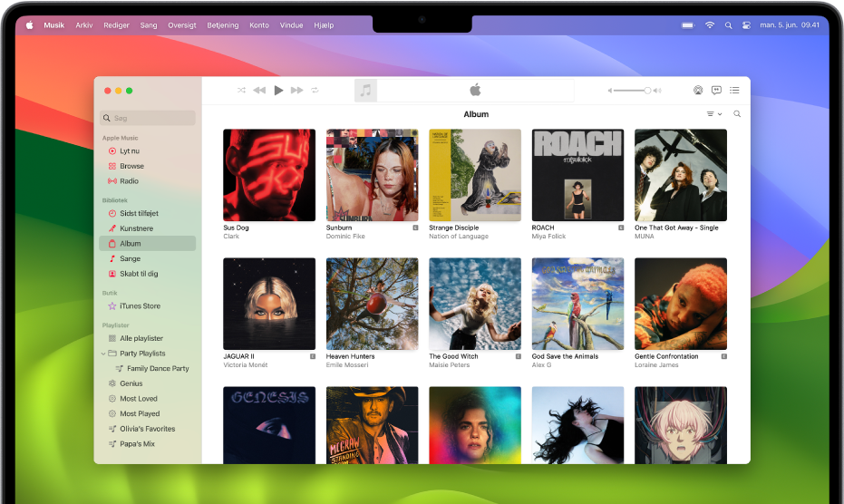Viewport: 844px width, 504px height.
Task: Open the Rediger menu
Action: [x=116, y=25]
